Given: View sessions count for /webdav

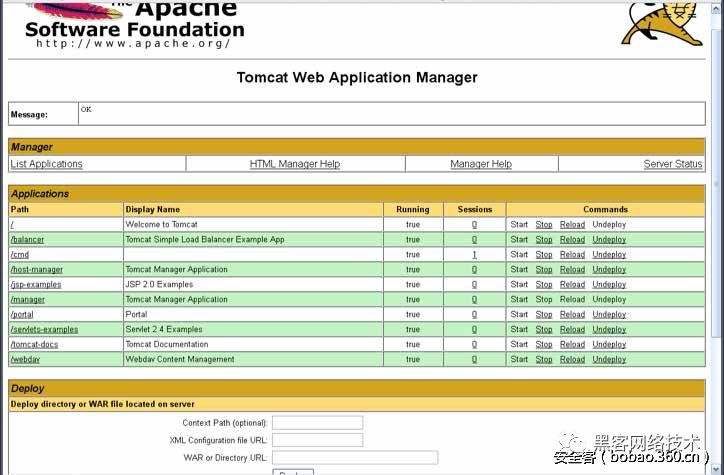Looking at the screenshot, I should click(x=474, y=359).
